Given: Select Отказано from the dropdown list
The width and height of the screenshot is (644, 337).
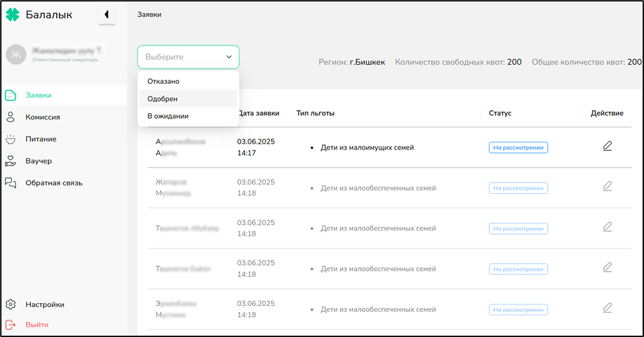Looking at the screenshot, I should (x=188, y=81).
